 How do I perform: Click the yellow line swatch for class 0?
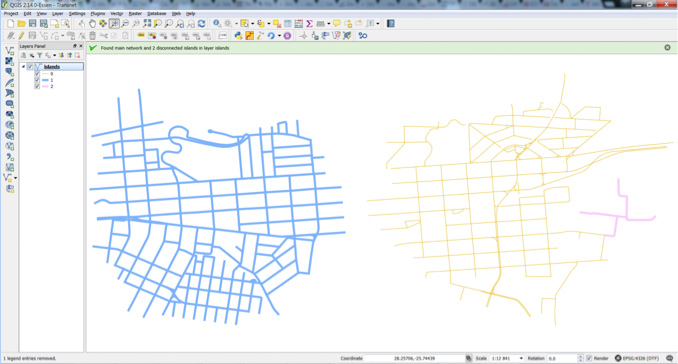coord(45,74)
